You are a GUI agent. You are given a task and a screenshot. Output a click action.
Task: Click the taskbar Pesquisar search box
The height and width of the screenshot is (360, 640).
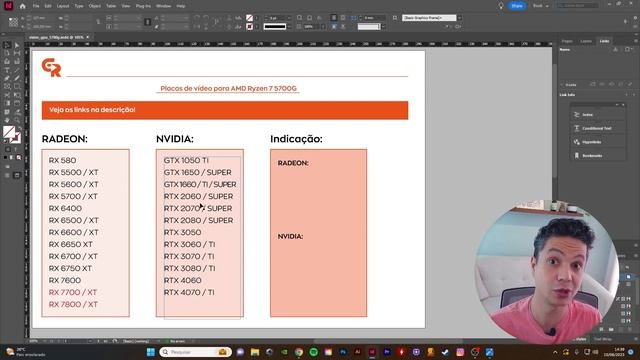(x=195, y=352)
